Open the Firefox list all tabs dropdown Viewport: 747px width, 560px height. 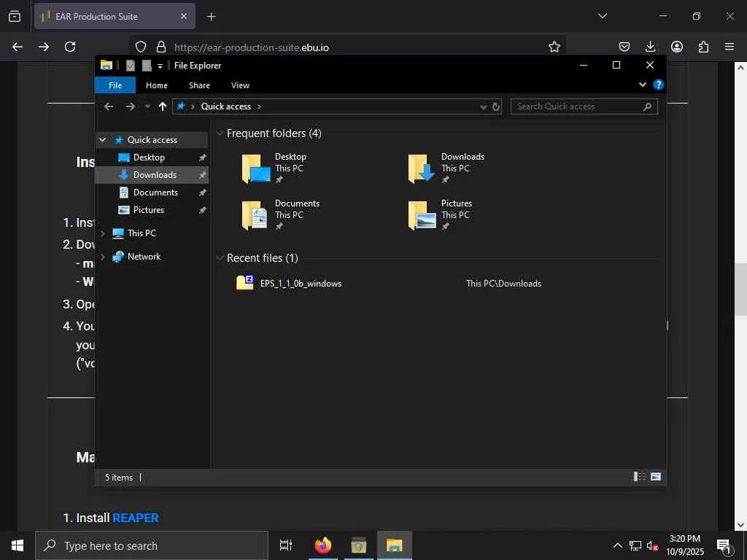click(603, 16)
